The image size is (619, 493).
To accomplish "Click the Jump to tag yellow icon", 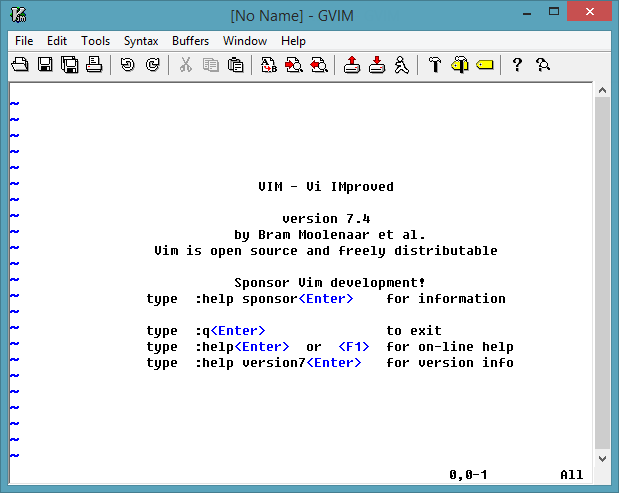I will (x=485, y=65).
